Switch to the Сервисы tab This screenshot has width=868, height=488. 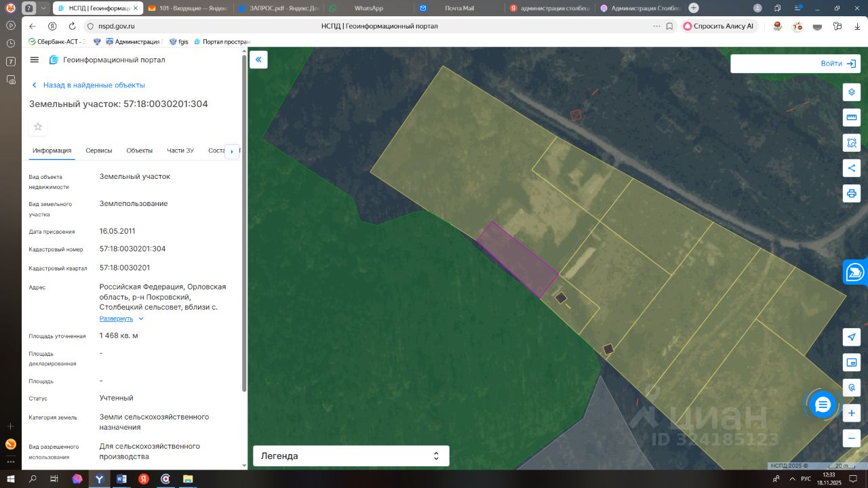pos(99,150)
